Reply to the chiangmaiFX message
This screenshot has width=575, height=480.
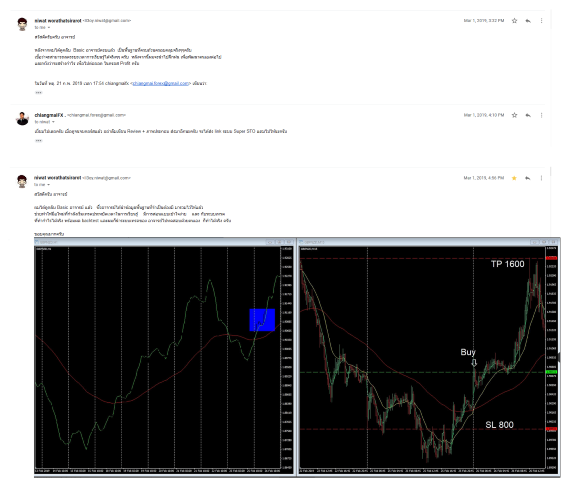click(x=528, y=115)
